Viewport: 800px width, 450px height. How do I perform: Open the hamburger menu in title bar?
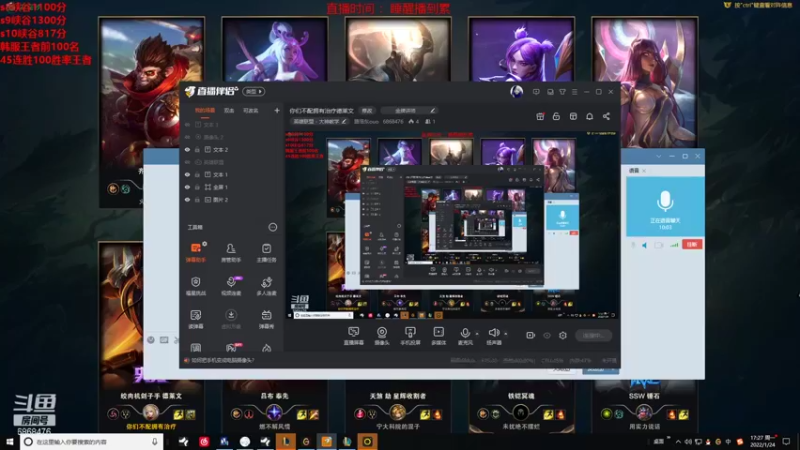click(574, 92)
